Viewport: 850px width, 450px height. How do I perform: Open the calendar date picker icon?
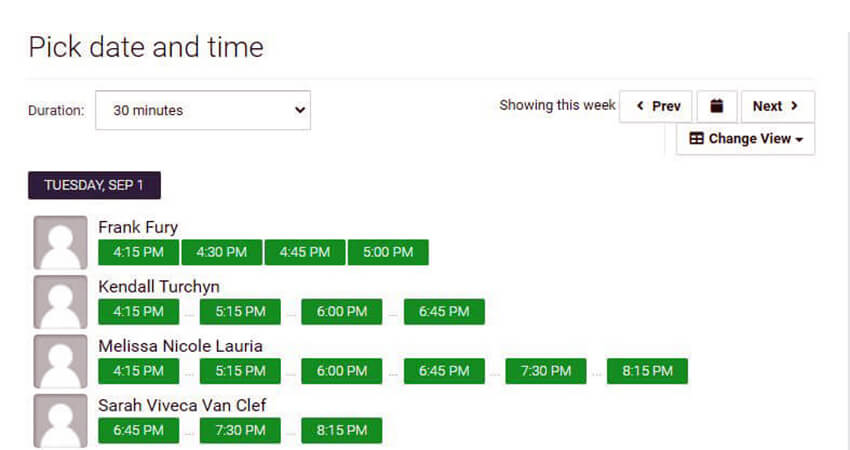tap(716, 106)
